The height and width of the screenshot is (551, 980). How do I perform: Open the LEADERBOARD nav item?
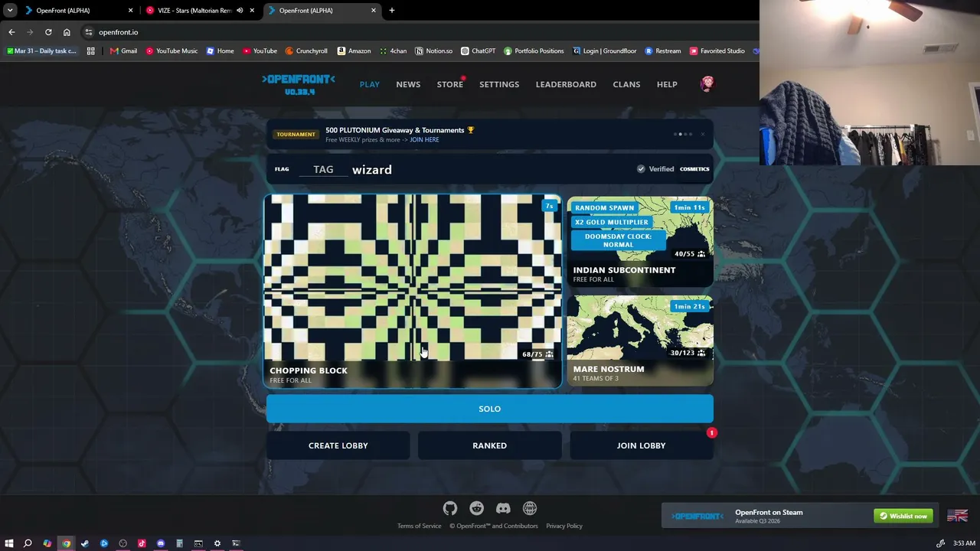click(566, 84)
